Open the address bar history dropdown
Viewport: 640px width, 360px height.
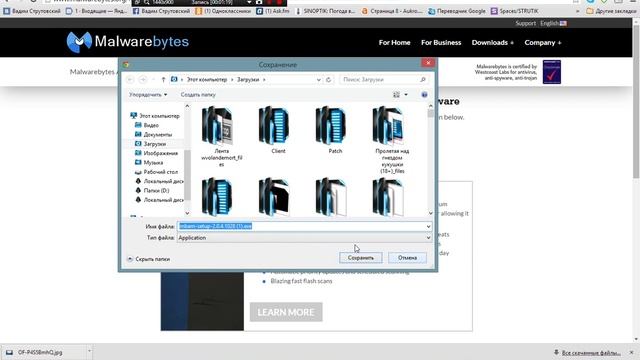(x=319, y=80)
